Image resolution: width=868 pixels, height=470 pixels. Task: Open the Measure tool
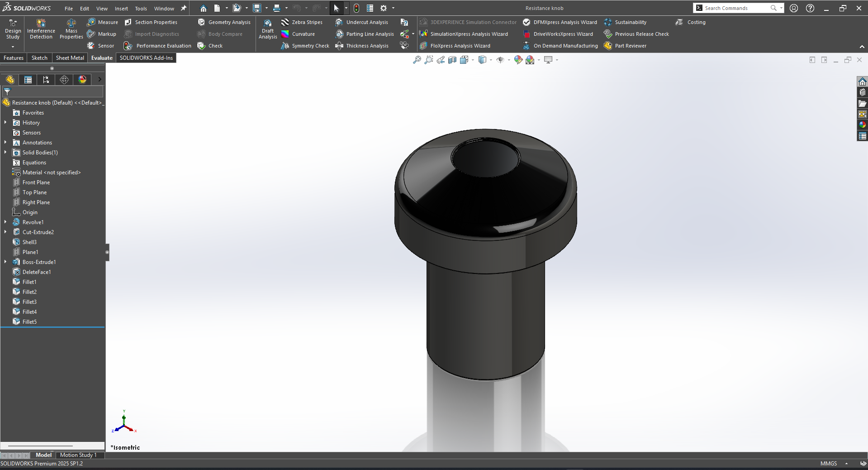pyautogui.click(x=103, y=22)
